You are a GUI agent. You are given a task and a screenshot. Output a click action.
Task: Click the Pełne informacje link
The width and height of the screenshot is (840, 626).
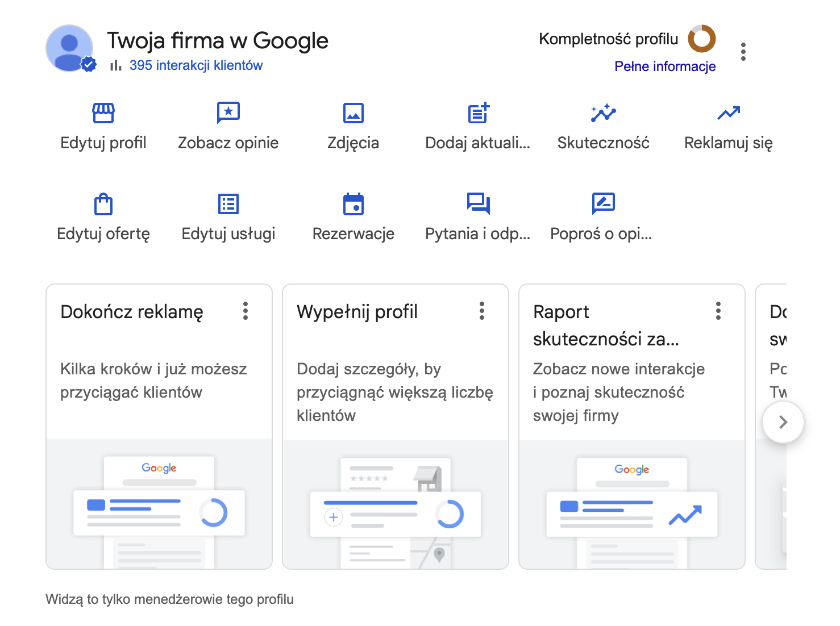(x=665, y=66)
